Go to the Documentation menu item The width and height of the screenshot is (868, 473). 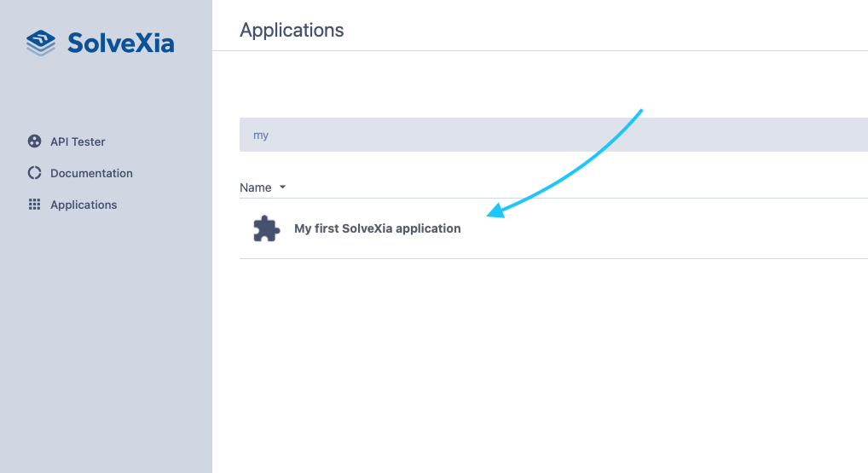click(91, 173)
